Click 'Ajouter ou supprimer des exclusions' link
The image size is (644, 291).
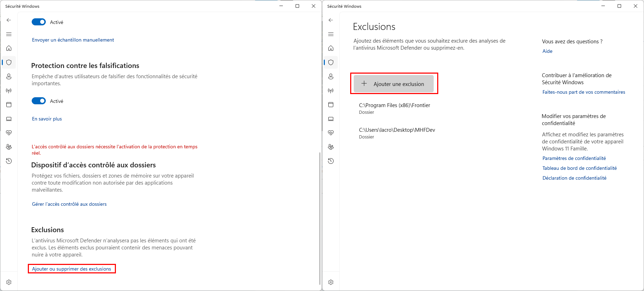[72, 269]
